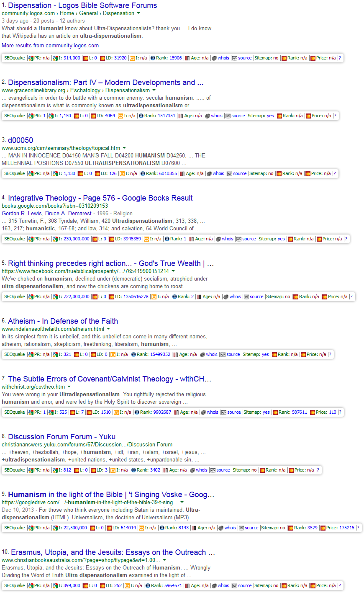This screenshot has width=364, height=598.
Task: Click the SEMrush Price icon beside Price: 175215
Action: pyautogui.click(x=323, y=528)
